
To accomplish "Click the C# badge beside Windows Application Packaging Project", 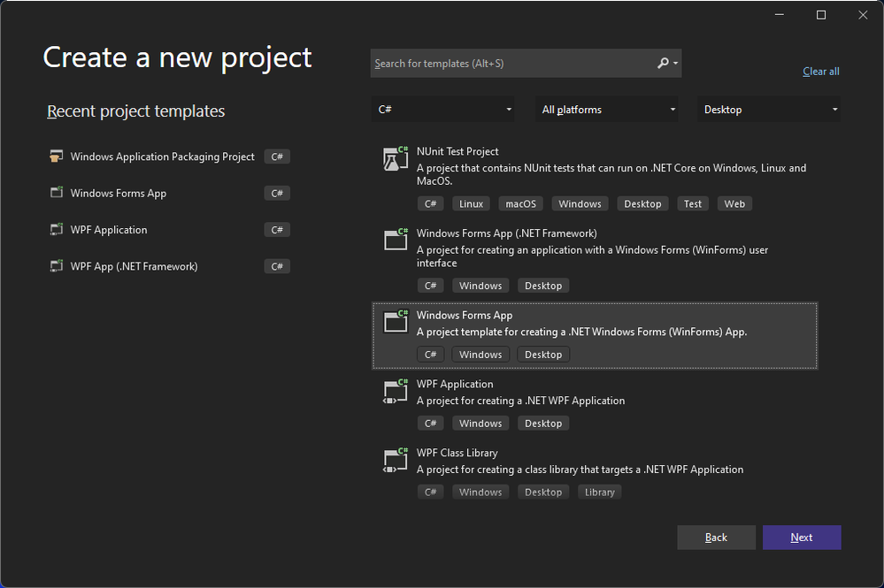I will point(277,157).
